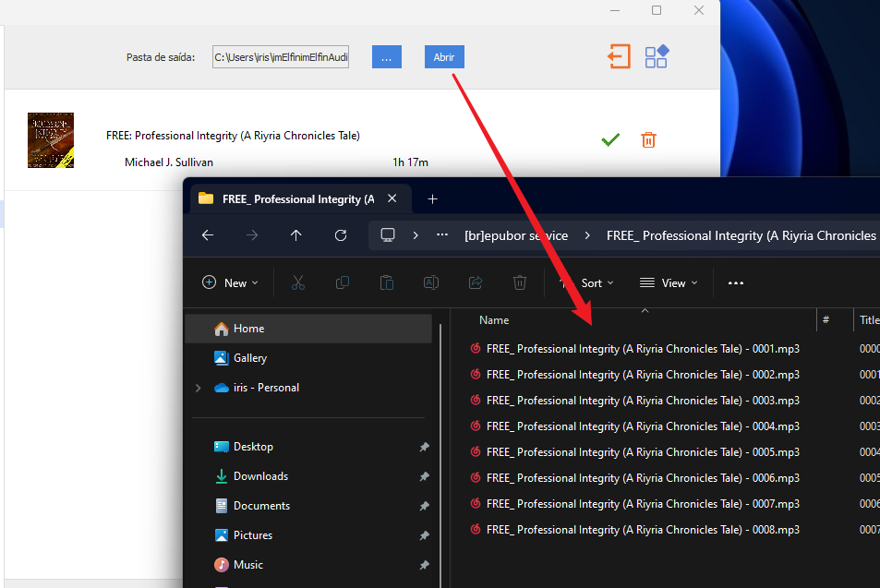Click the Cut scissors icon

tap(298, 282)
